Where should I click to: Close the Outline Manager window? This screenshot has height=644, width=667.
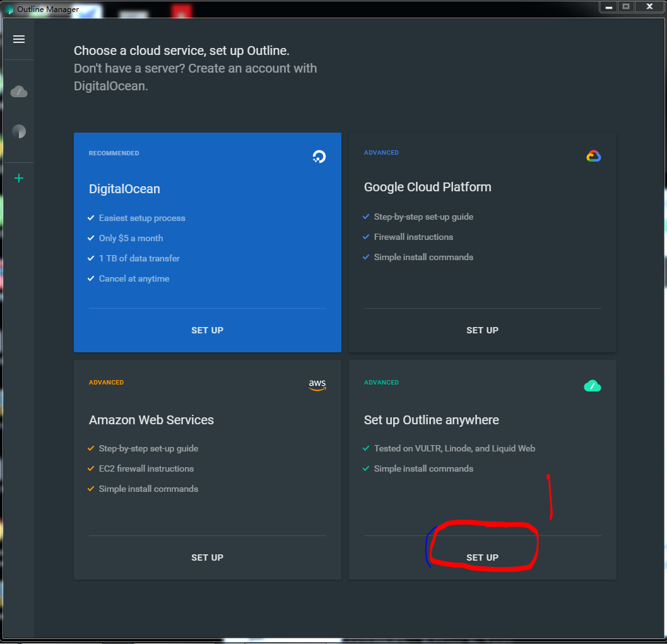[x=649, y=7]
